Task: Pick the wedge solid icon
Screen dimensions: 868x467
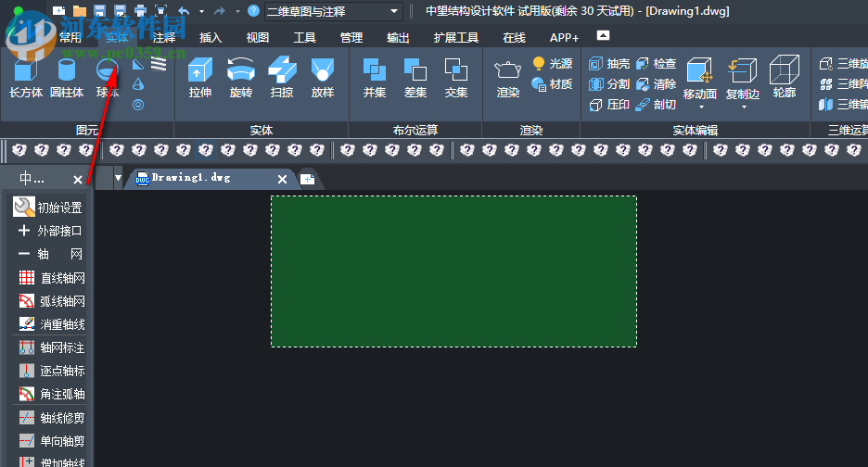Action: (x=138, y=65)
